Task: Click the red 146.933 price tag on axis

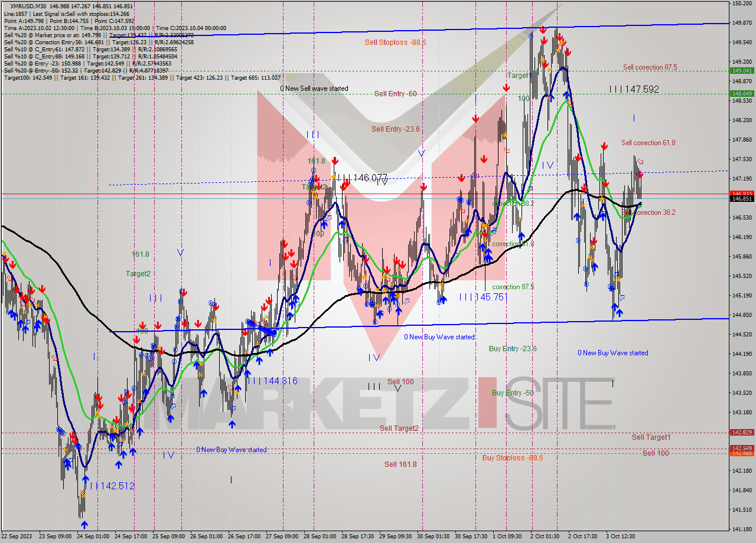Action: click(742, 194)
